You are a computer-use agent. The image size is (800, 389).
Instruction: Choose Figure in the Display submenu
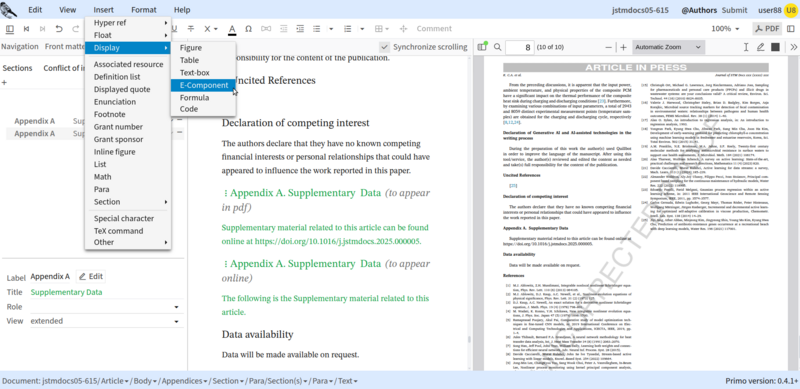(x=190, y=47)
